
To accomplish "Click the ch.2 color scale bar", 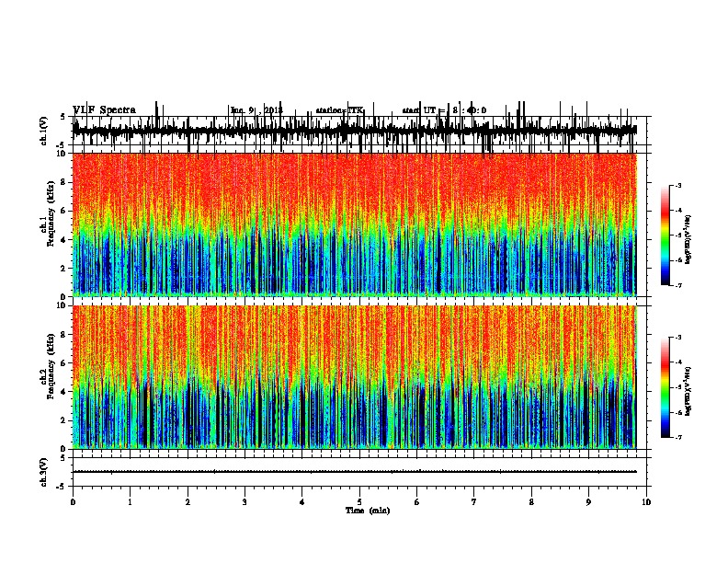I will [x=665, y=387].
